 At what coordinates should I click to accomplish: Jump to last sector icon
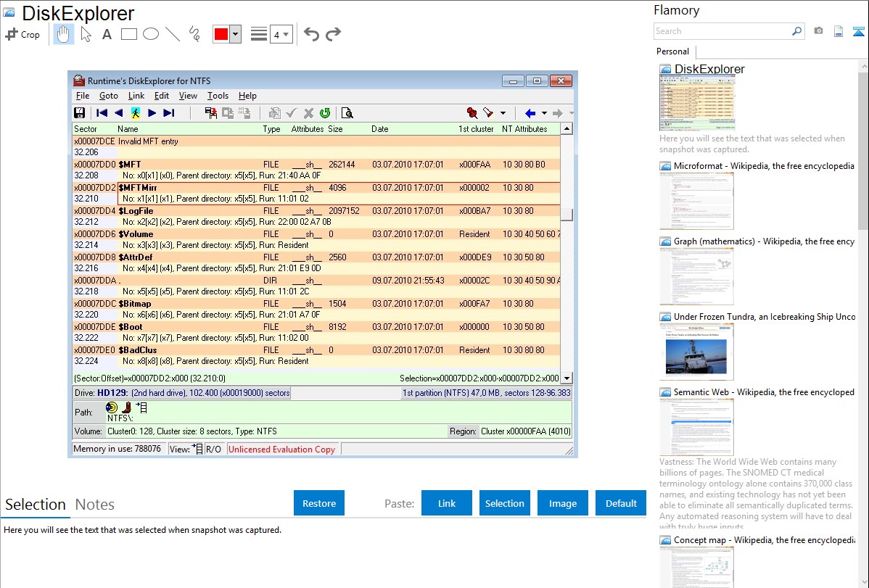[169, 113]
